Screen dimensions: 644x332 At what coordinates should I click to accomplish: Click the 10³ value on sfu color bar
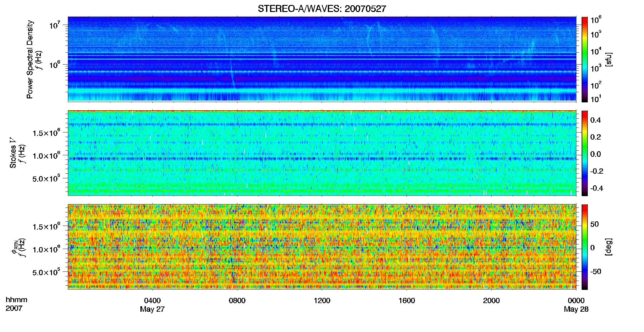(x=596, y=68)
